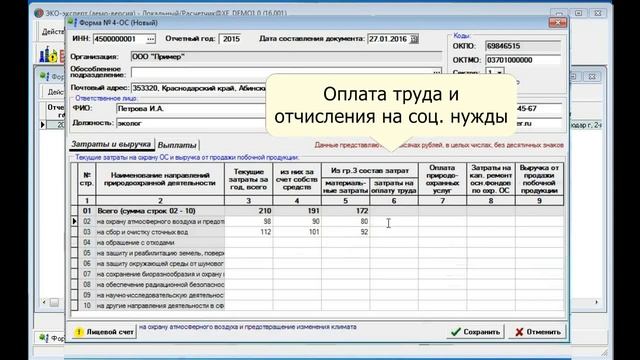
Task: Click the left scroll arrow in background window
Action: pyautogui.click(x=44, y=302)
